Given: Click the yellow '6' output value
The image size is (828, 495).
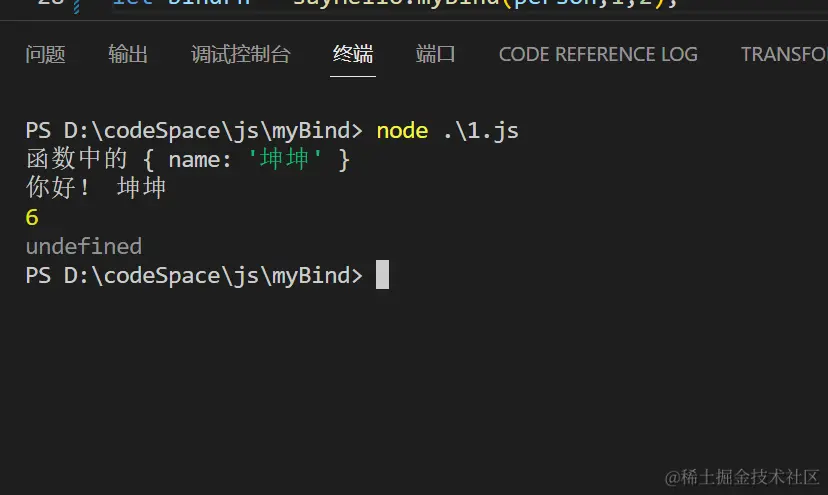Looking at the screenshot, I should [x=32, y=217].
